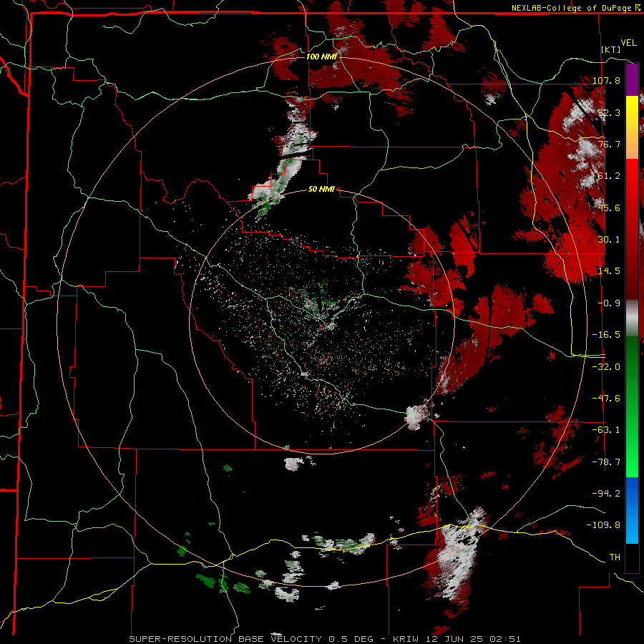Viewport: 644px width, 644px height.
Task: Select the -16.5 velocity scale value
Action: tap(606, 335)
